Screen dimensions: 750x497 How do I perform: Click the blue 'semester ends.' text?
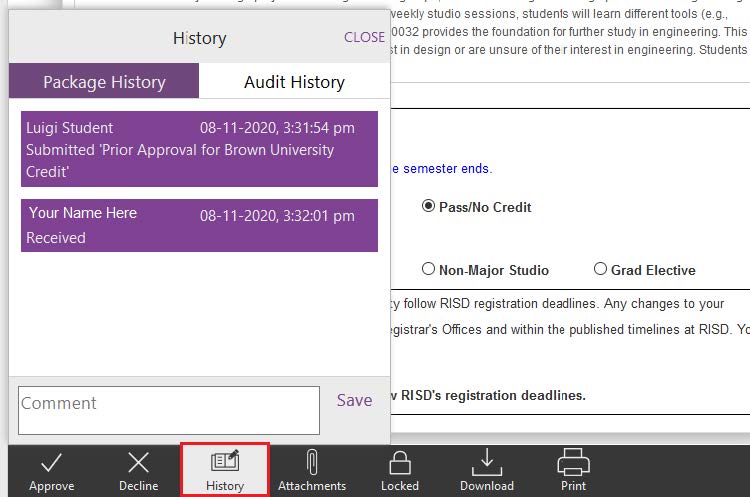[x=448, y=169]
